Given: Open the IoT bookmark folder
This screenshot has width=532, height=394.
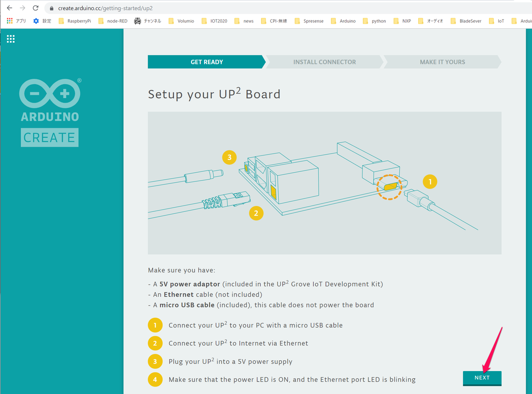Looking at the screenshot, I should click(x=496, y=21).
